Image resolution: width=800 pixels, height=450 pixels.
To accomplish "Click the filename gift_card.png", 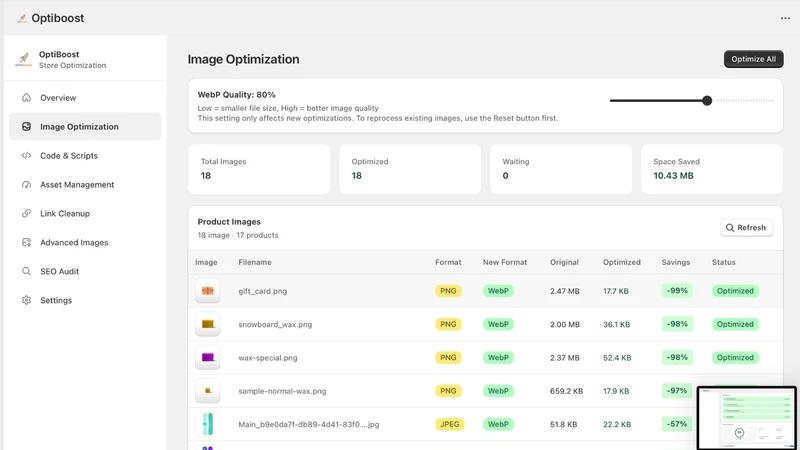I will pyautogui.click(x=262, y=291).
